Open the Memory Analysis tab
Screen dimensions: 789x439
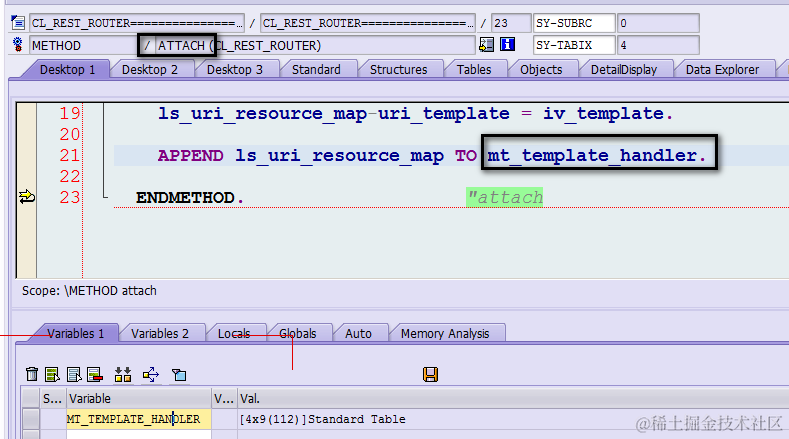click(445, 333)
